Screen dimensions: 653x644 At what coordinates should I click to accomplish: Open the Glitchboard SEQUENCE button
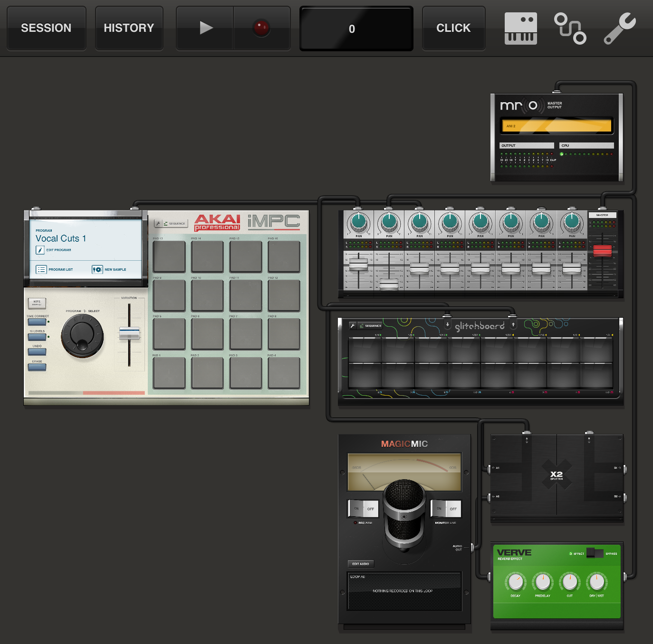coord(370,326)
